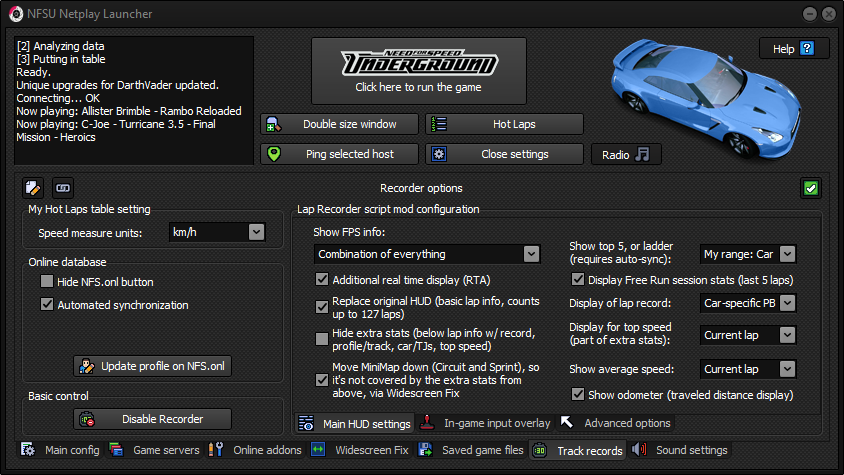
Task: Click the NFSU launcher logo in title bar
Action: (16, 14)
